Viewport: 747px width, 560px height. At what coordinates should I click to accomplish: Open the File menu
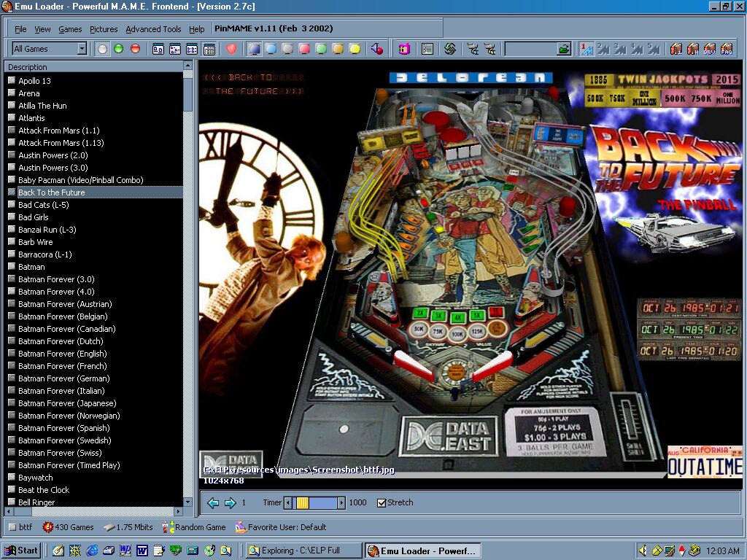click(x=20, y=29)
